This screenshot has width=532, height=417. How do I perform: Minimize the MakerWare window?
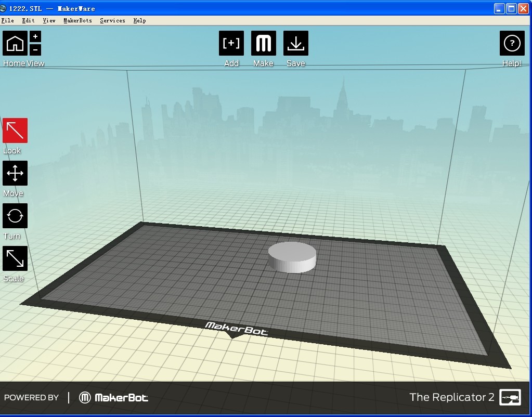coord(499,8)
